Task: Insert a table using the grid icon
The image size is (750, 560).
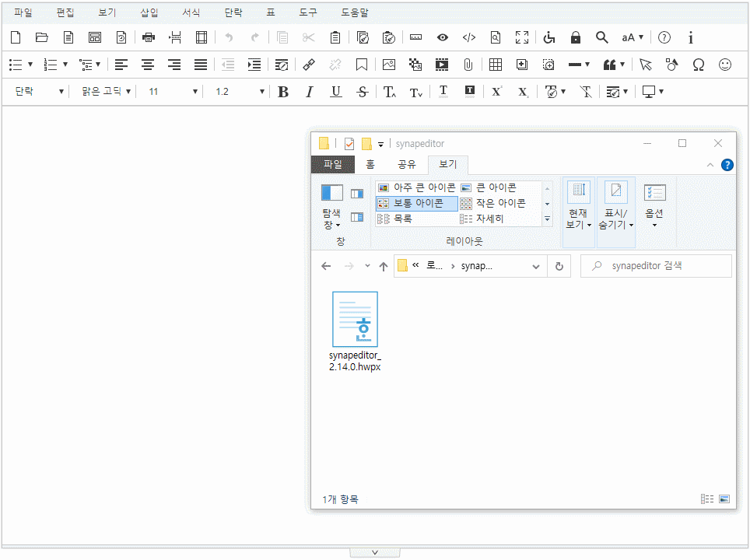Action: [496, 65]
